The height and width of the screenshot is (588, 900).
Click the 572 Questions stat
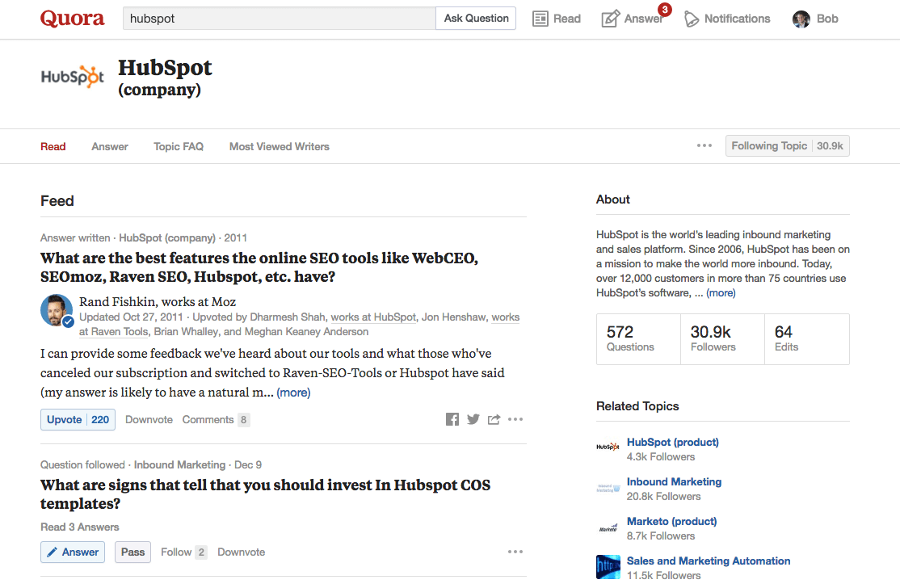(x=638, y=338)
